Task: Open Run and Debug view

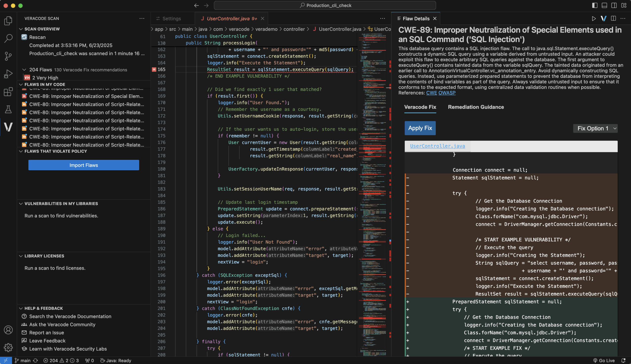Action: (x=8, y=74)
